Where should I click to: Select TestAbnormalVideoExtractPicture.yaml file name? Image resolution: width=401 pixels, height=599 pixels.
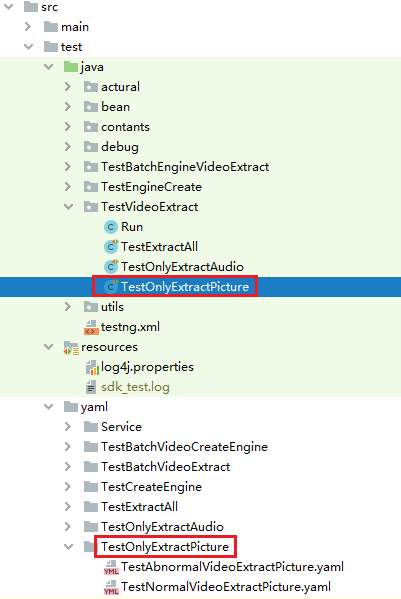coord(232,567)
